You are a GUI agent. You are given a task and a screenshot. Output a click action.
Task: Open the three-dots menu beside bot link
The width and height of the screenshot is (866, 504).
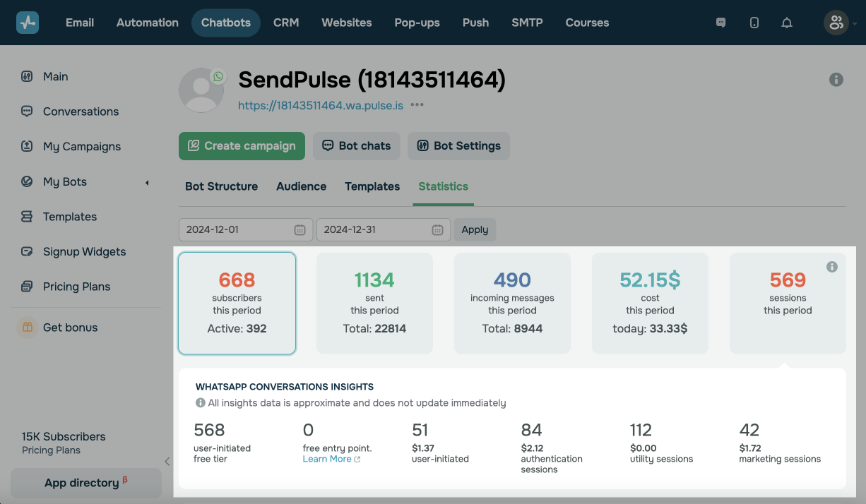pos(417,105)
